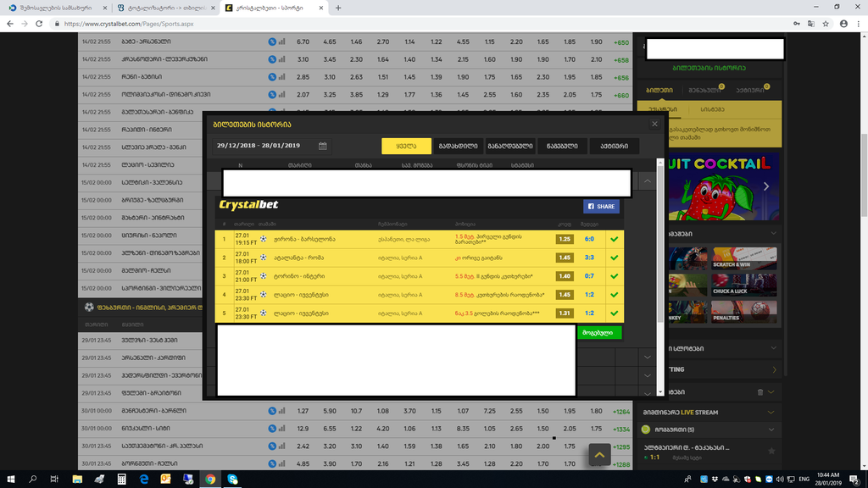The height and width of the screenshot is (488, 868).
Task: Advance the Fruit Cocktail banner with right arrow
Action: click(x=766, y=186)
